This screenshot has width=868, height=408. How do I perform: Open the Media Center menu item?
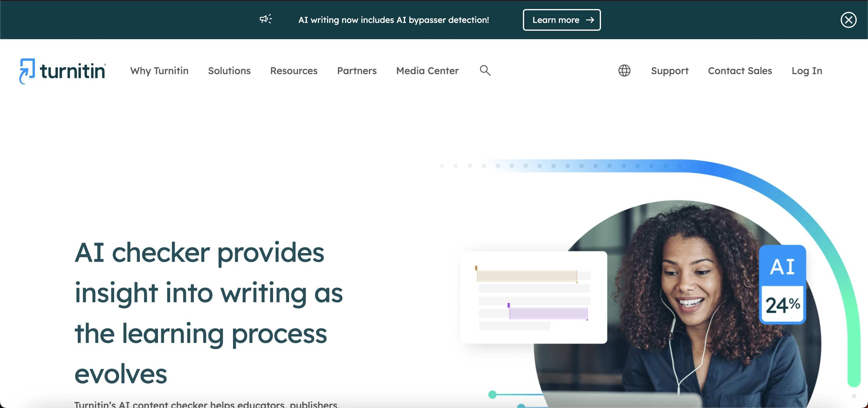[x=427, y=71]
